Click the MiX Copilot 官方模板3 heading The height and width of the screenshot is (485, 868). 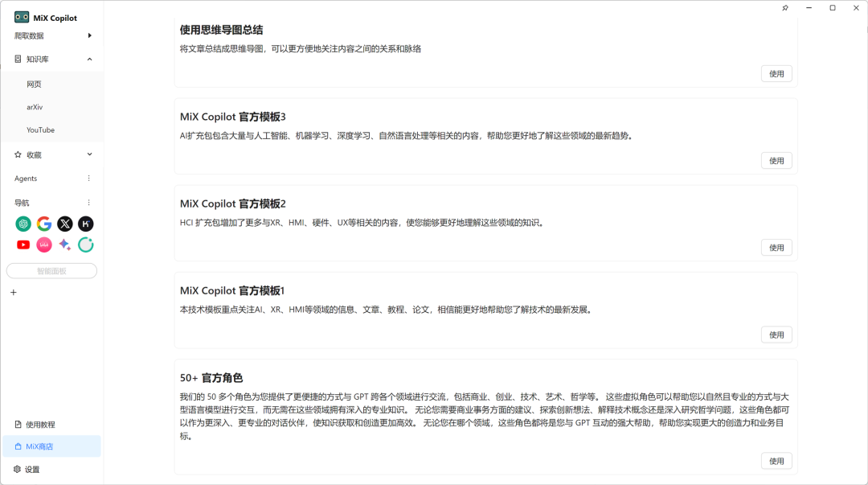[232, 117]
